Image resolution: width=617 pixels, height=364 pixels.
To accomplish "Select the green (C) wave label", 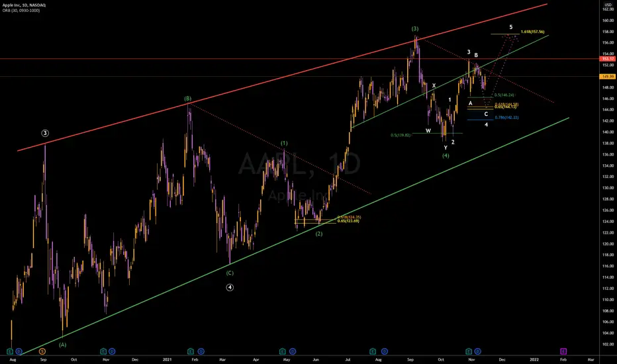I will point(230,273).
